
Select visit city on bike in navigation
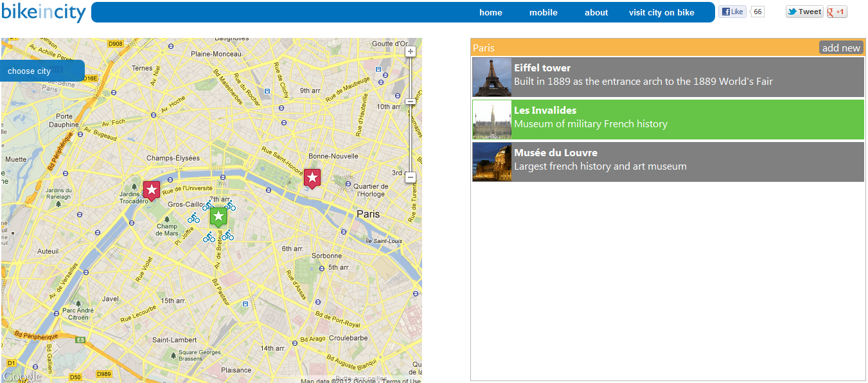(x=662, y=12)
